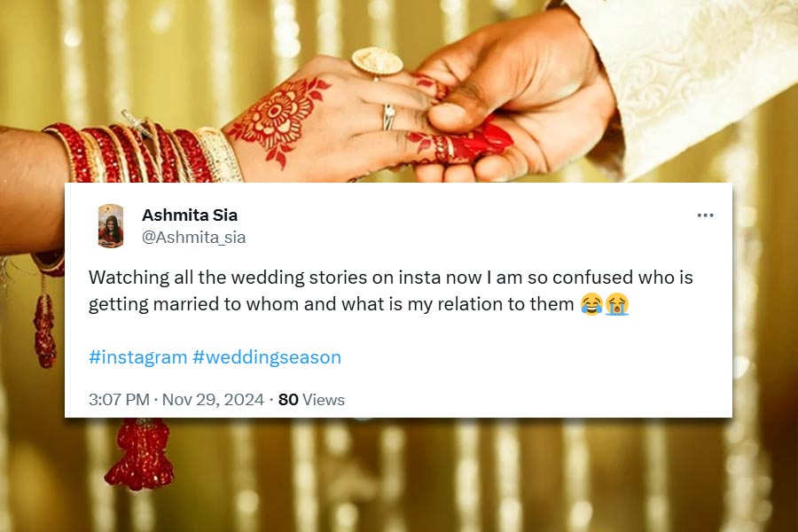Open the Ashmita Sia display name link
This screenshot has height=532, width=798.
[x=190, y=215]
